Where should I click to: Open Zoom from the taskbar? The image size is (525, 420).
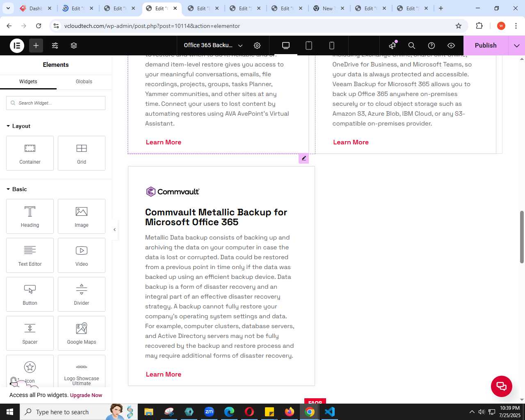pyautogui.click(x=209, y=412)
